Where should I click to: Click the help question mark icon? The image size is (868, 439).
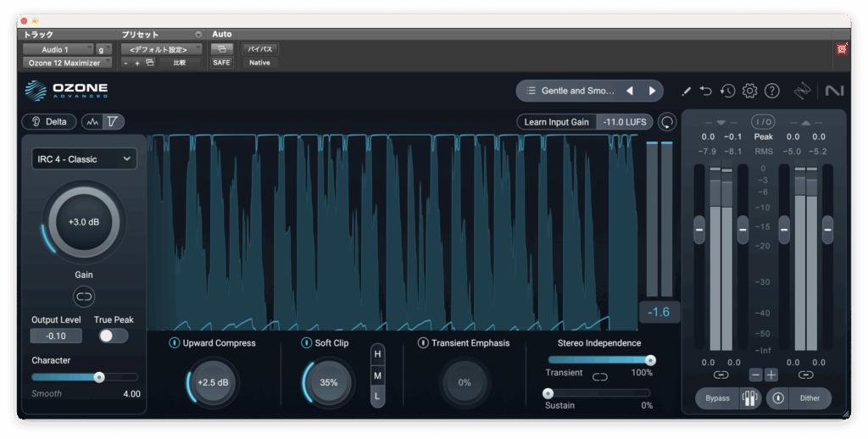[x=771, y=91]
